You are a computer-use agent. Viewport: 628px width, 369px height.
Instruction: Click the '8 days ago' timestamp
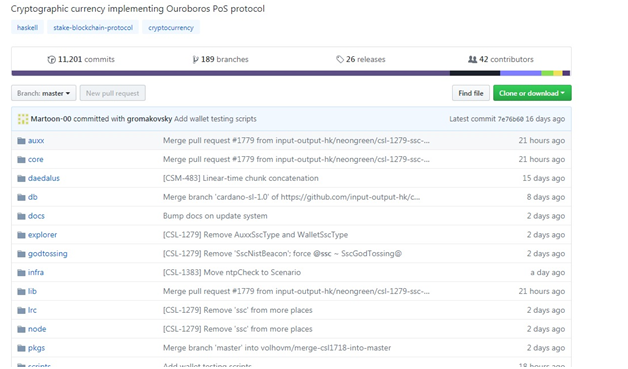(546, 197)
